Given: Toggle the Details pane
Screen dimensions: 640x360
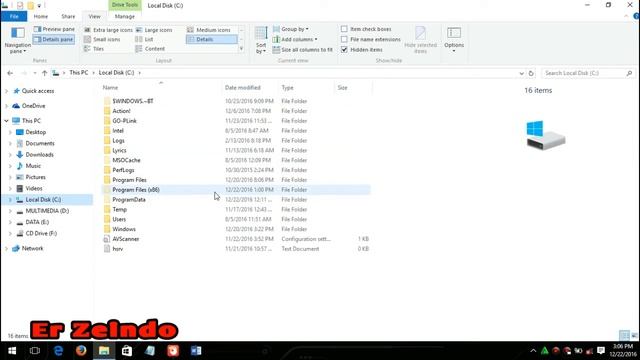Looking at the screenshot, I should pyautogui.click(x=53, y=40).
